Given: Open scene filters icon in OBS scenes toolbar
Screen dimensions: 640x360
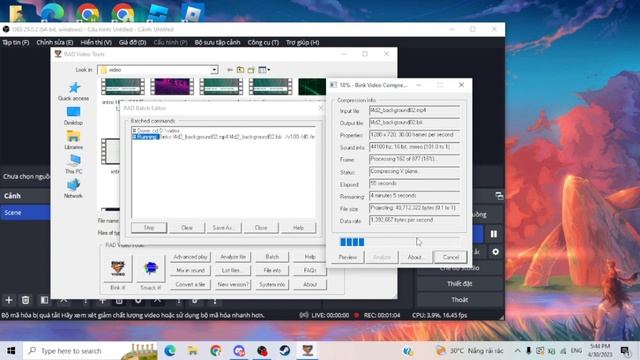Looking at the screenshot, I should pos(44,300).
